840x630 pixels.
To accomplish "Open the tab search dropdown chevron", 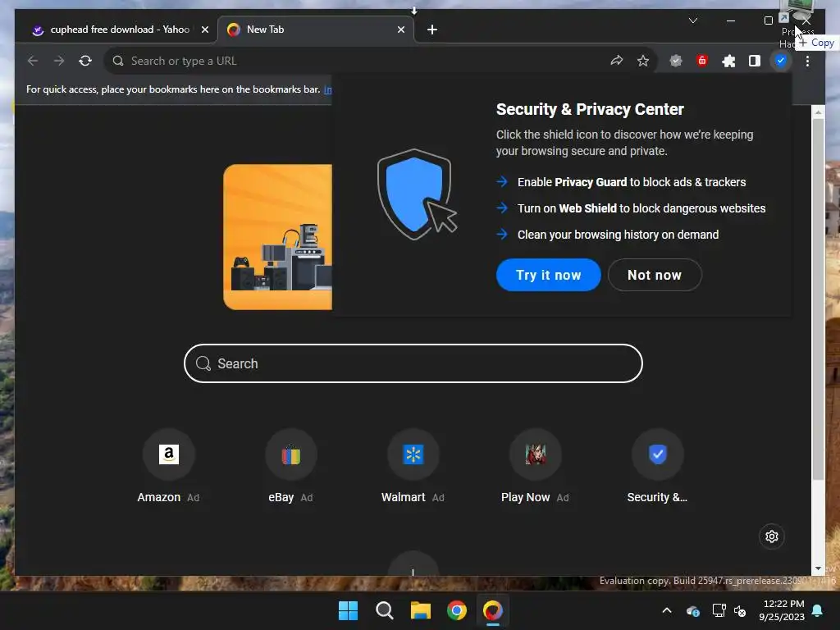I will tap(692, 21).
